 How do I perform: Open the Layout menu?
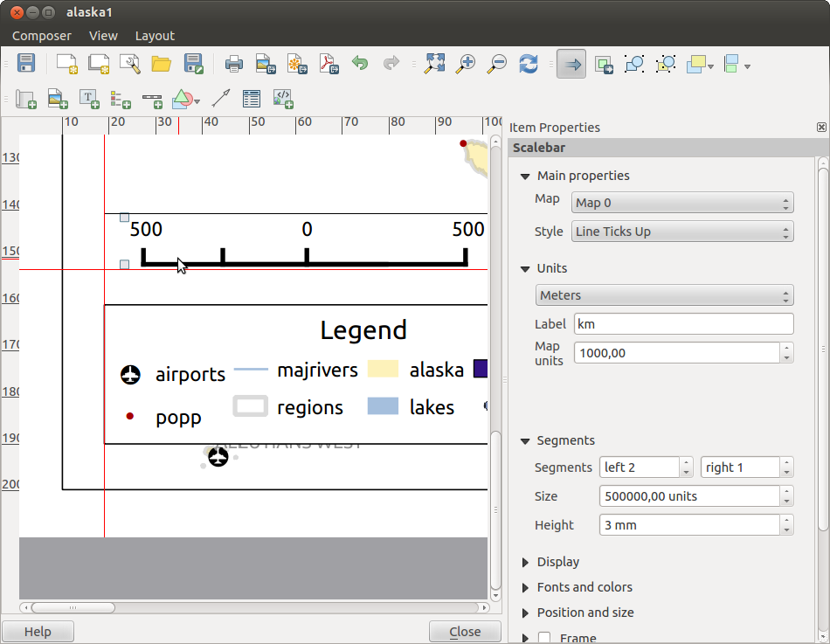[155, 36]
